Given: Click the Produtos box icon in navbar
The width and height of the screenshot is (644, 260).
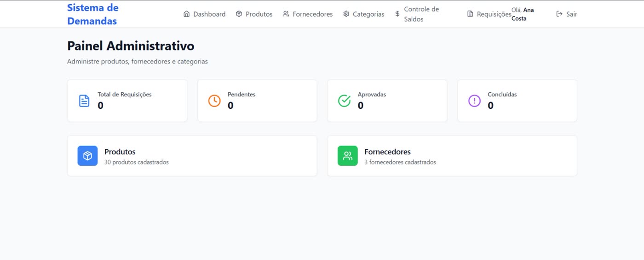Looking at the screenshot, I should click(239, 14).
